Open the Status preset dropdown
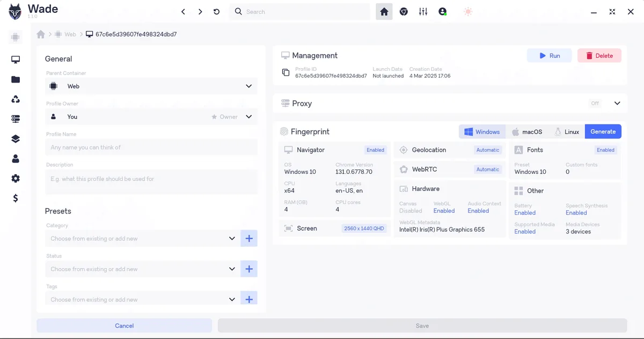This screenshot has width=644, height=339. (142, 269)
